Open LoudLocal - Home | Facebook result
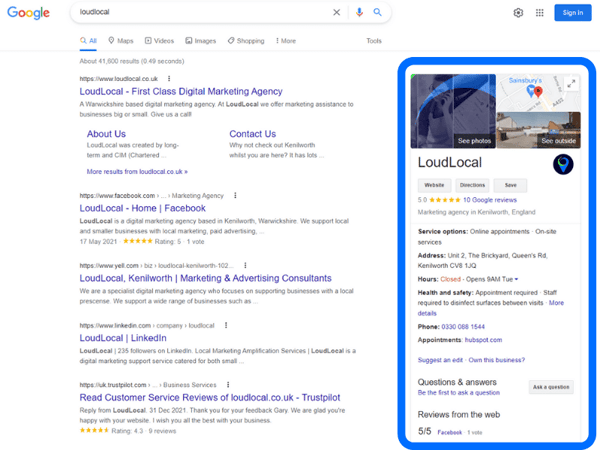The width and height of the screenshot is (600, 450). point(142,208)
